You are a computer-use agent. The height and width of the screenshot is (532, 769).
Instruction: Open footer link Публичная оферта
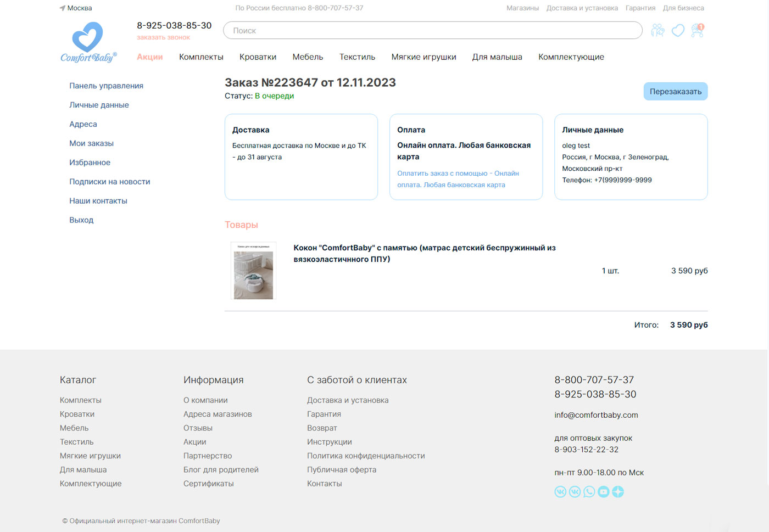point(342,469)
